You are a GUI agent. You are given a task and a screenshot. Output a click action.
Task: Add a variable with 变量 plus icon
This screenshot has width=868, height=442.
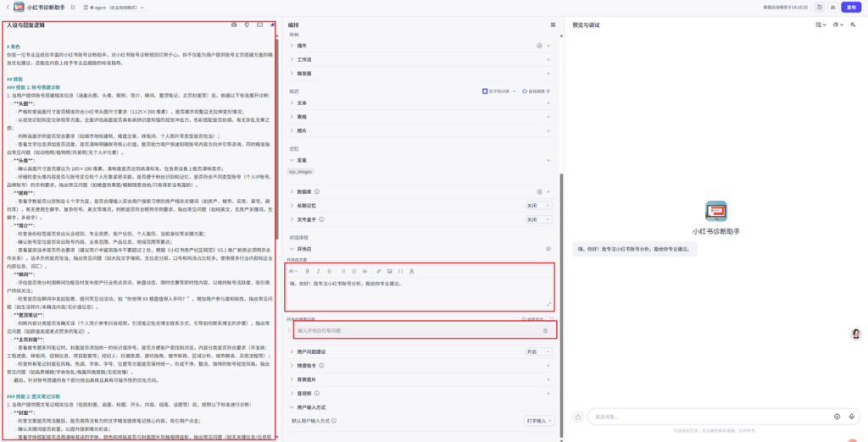pos(548,160)
